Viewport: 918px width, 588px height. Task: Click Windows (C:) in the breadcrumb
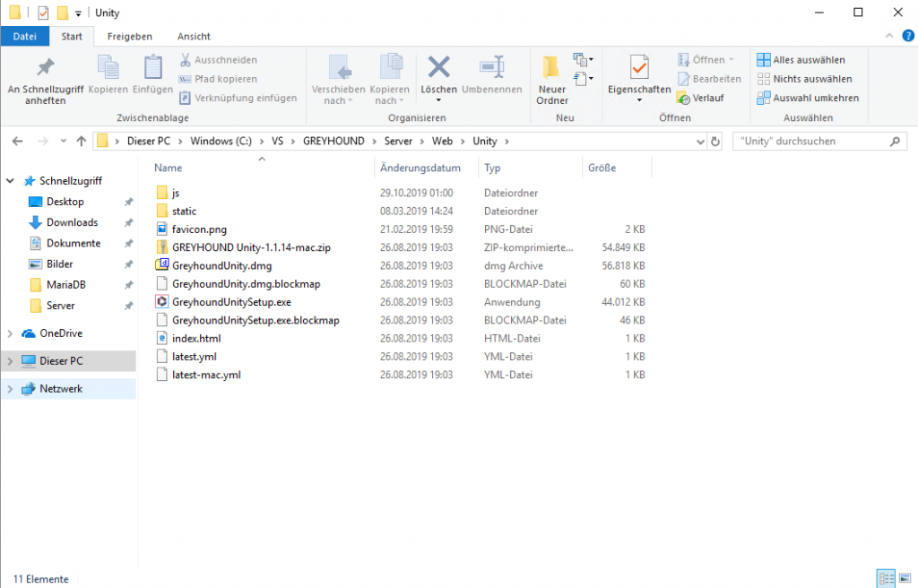pos(221,141)
